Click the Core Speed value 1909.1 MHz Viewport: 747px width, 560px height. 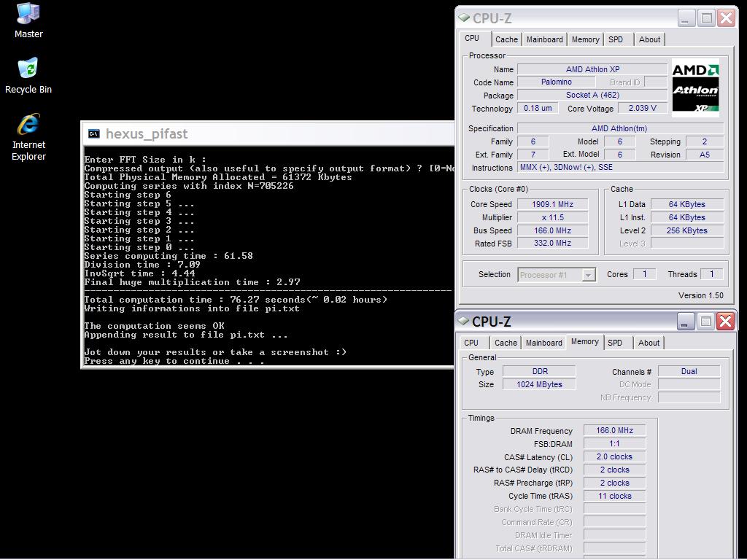tap(553, 204)
